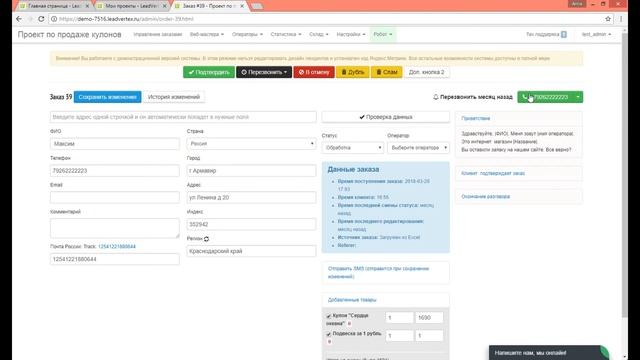
Task: Open the Страна dropdown
Action: click(x=251, y=144)
